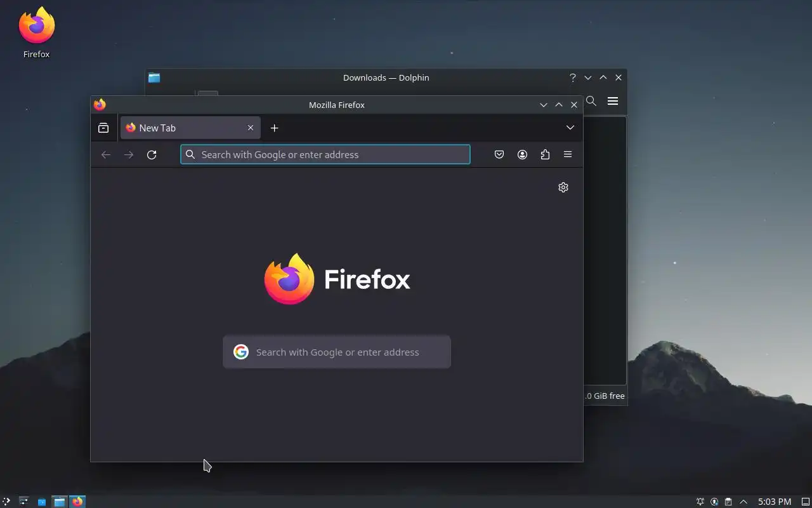Screen dimensions: 812x508
Task: Launch the Firefox desktop shortcut
Action: pos(37,33)
